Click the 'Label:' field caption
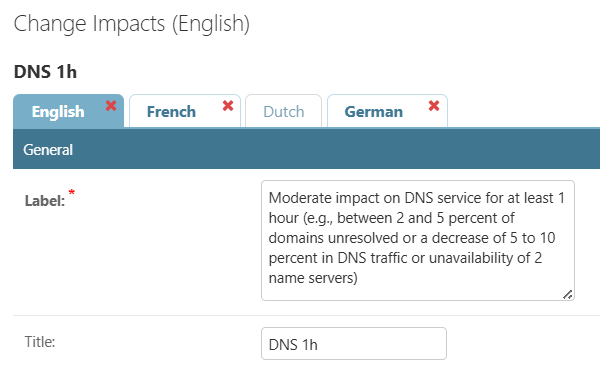The width and height of the screenshot is (600, 369). (45, 201)
